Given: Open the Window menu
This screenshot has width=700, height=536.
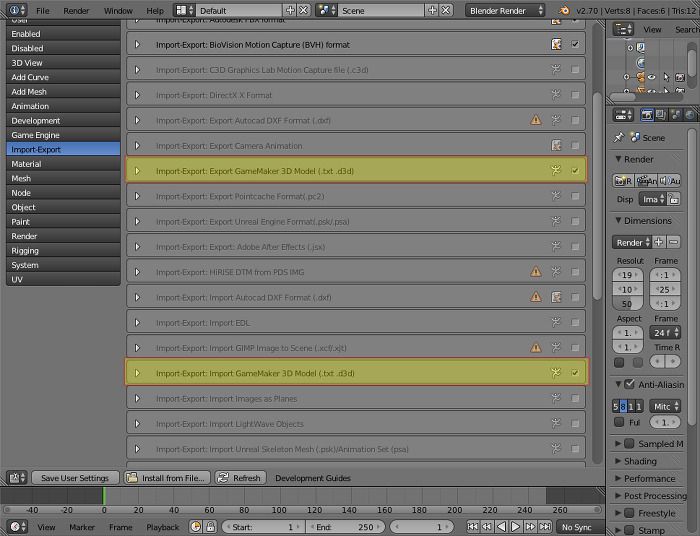Looking at the screenshot, I should coord(118,11).
